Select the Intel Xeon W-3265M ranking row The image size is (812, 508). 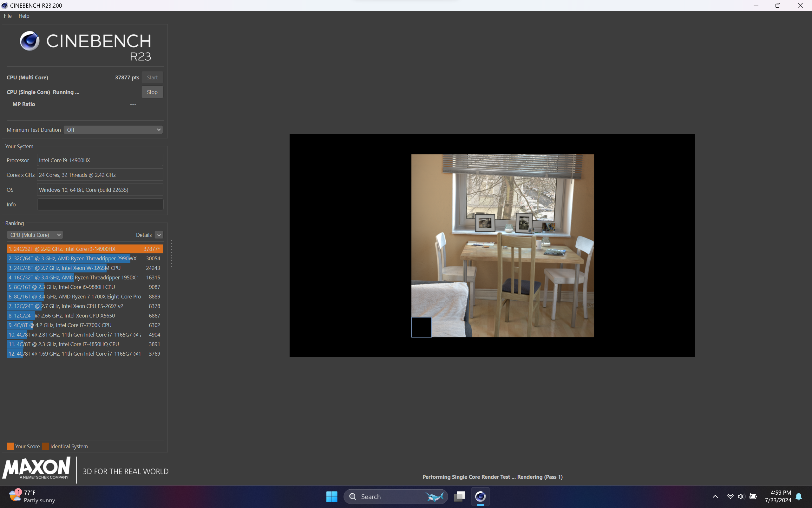click(x=85, y=268)
